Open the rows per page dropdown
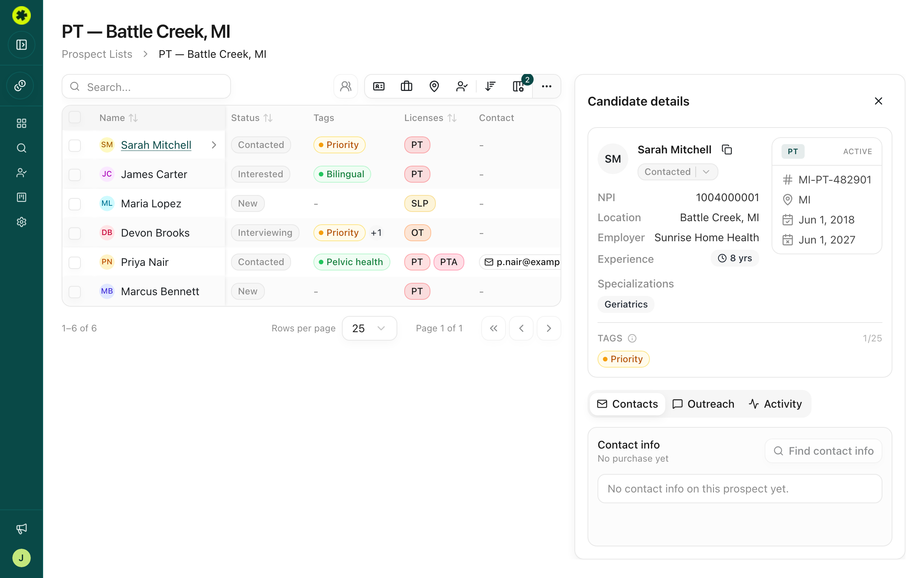This screenshot has width=924, height=578. tap(369, 328)
